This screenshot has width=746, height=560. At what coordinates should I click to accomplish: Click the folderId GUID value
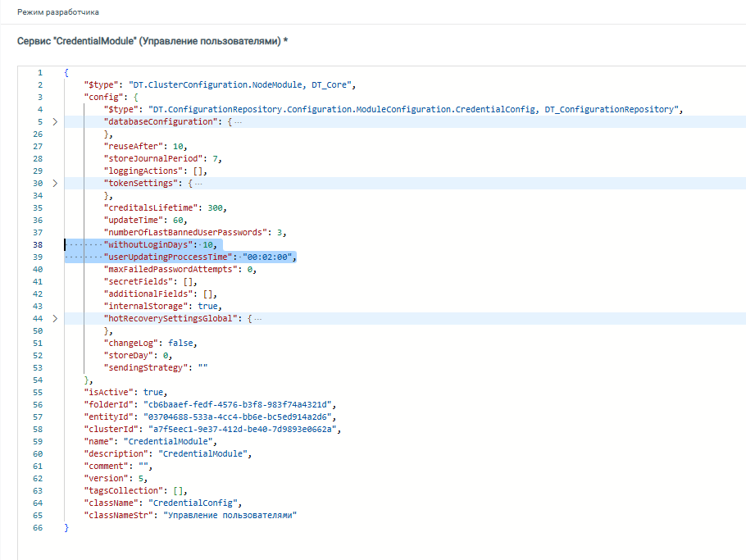click(238, 405)
